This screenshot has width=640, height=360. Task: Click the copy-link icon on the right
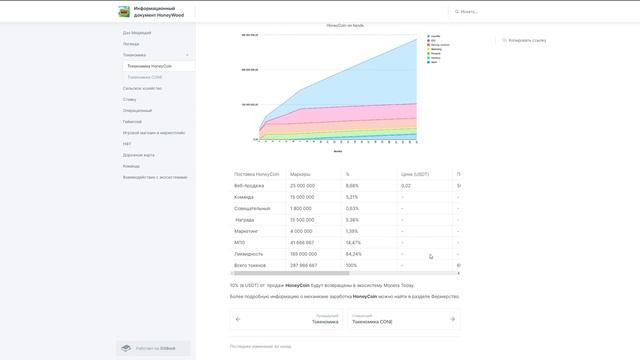(x=504, y=40)
